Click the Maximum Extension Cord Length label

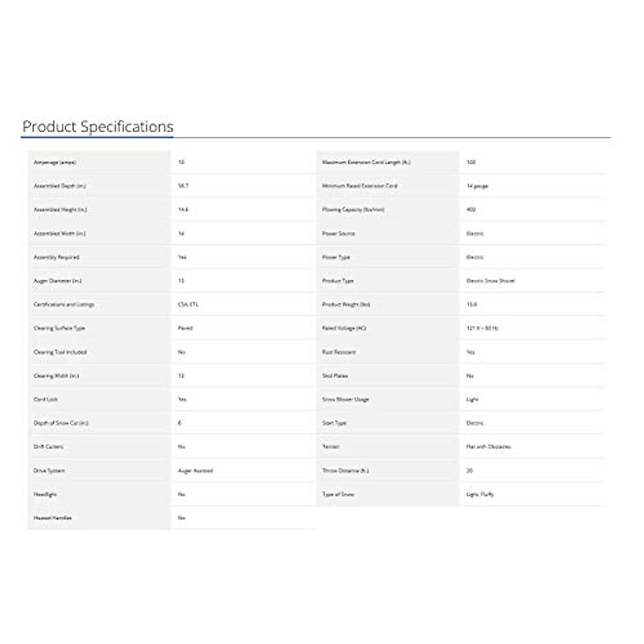367,162
